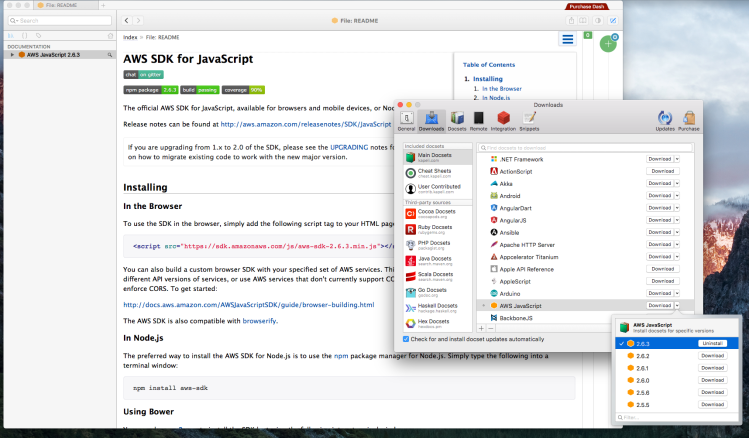Image resolution: width=749 pixels, height=438 pixels.
Task: Open Java Docsets third-party source
Action: (x=438, y=261)
